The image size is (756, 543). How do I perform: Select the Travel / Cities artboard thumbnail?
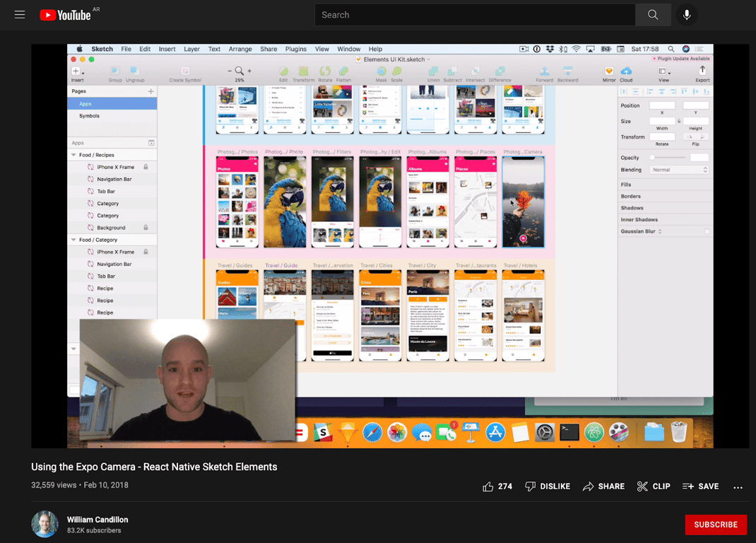380,315
